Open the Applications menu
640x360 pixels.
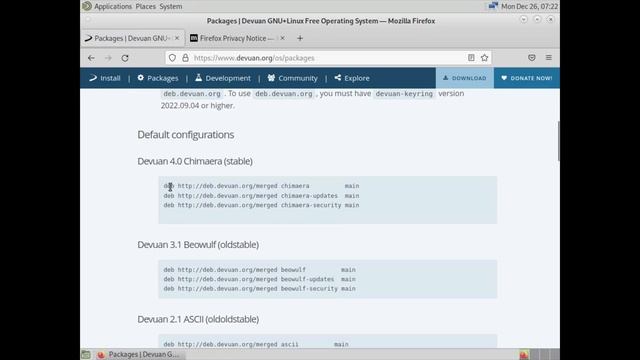click(x=113, y=7)
